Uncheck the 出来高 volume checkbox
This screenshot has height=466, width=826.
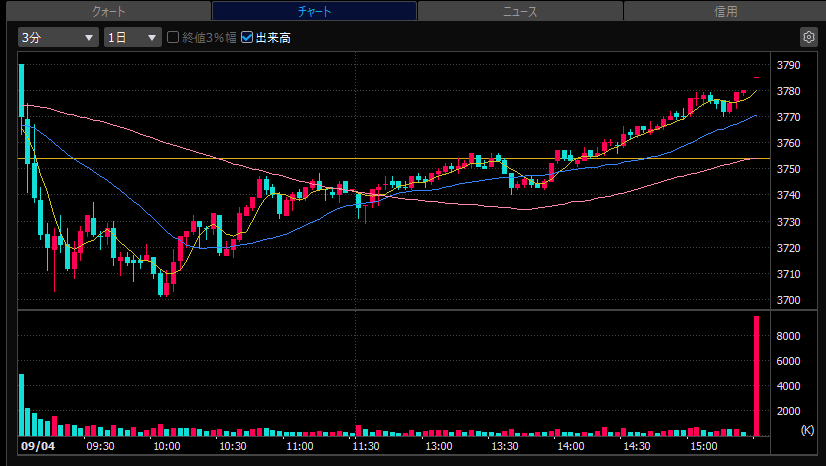point(247,37)
